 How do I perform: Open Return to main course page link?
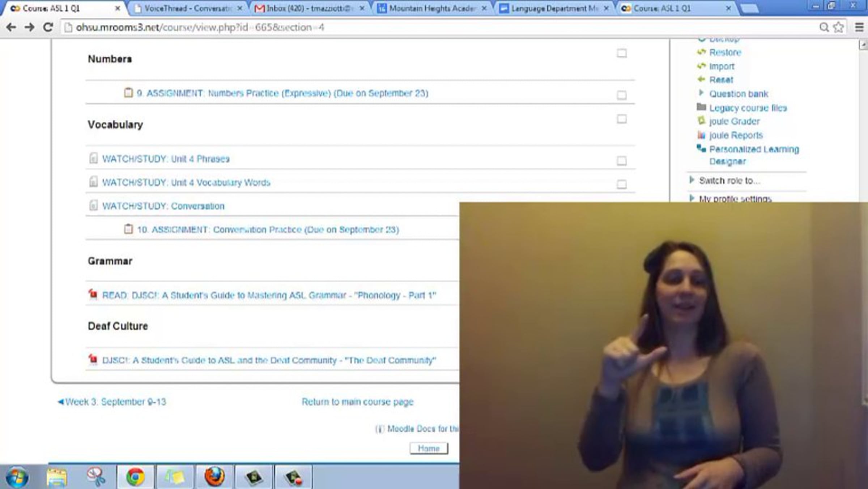coord(357,402)
